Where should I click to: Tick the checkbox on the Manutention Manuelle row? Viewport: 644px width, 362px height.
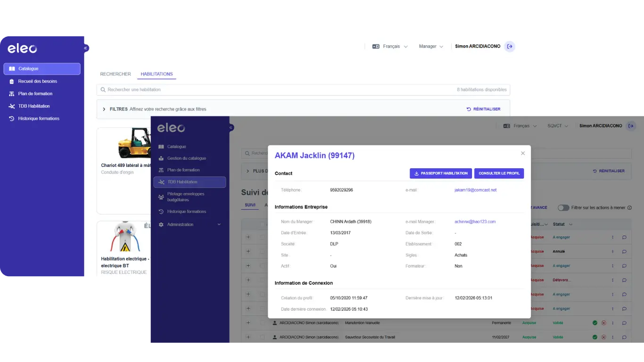[263, 323]
